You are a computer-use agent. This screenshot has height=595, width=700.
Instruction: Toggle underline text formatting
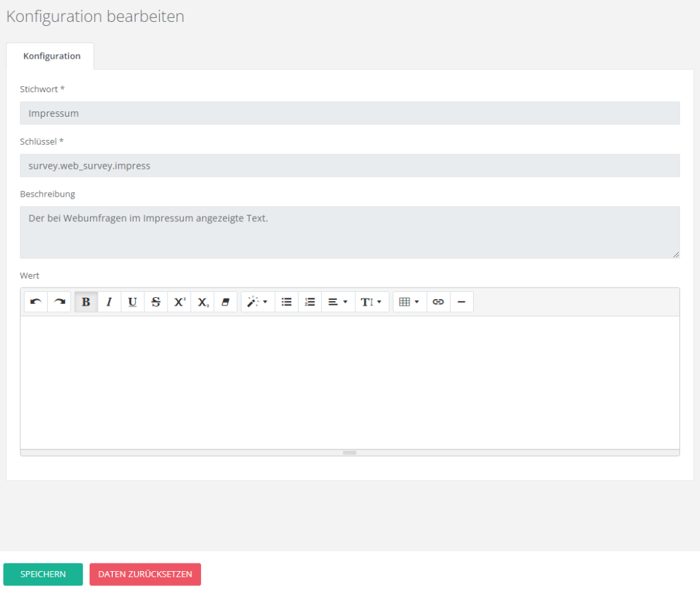133,302
